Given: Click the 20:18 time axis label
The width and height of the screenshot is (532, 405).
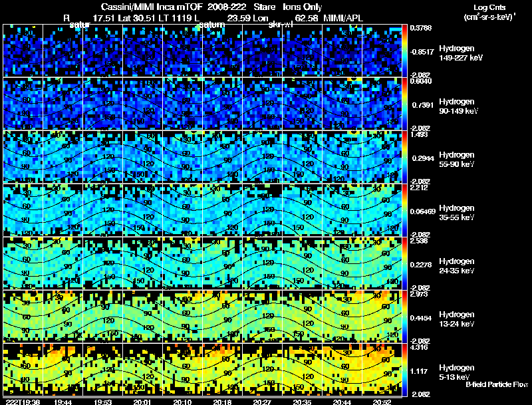Looking at the screenshot, I should (x=222, y=402).
